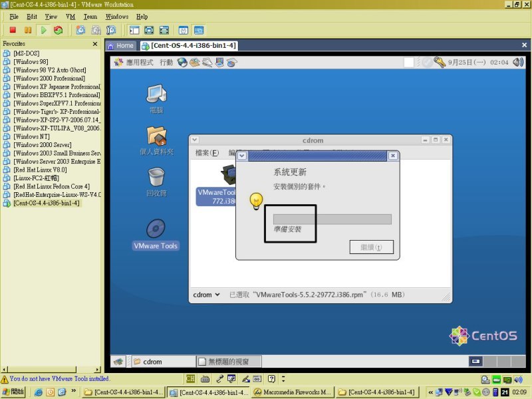Click the Console View toolbar icon
The height and width of the screenshot is (399, 532).
click(x=199, y=30)
